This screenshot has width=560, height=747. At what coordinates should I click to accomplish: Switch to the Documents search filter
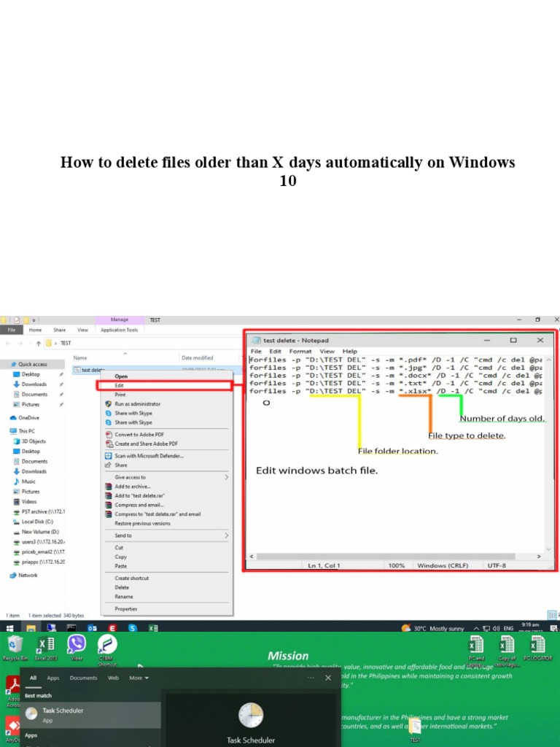83,678
